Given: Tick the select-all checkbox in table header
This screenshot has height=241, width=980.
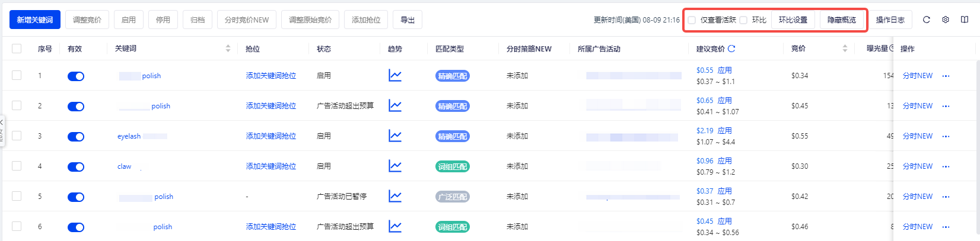Looking at the screenshot, I should 17,49.
